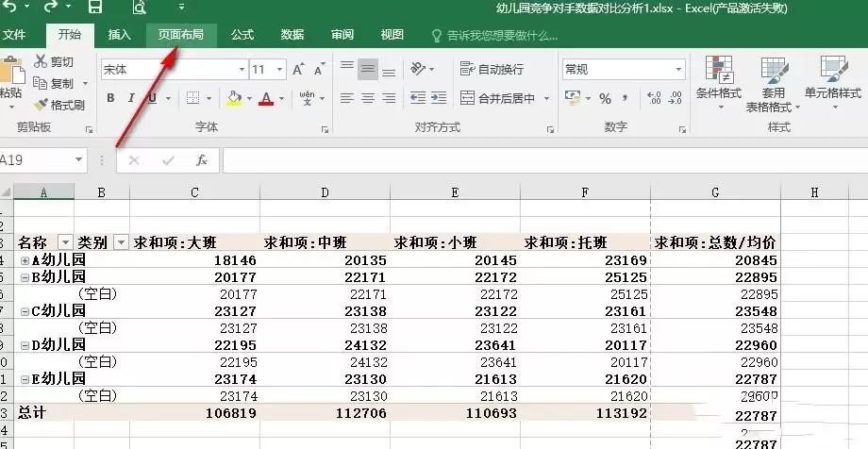Click inside the formula bar
868x449 pixels.
544,160
